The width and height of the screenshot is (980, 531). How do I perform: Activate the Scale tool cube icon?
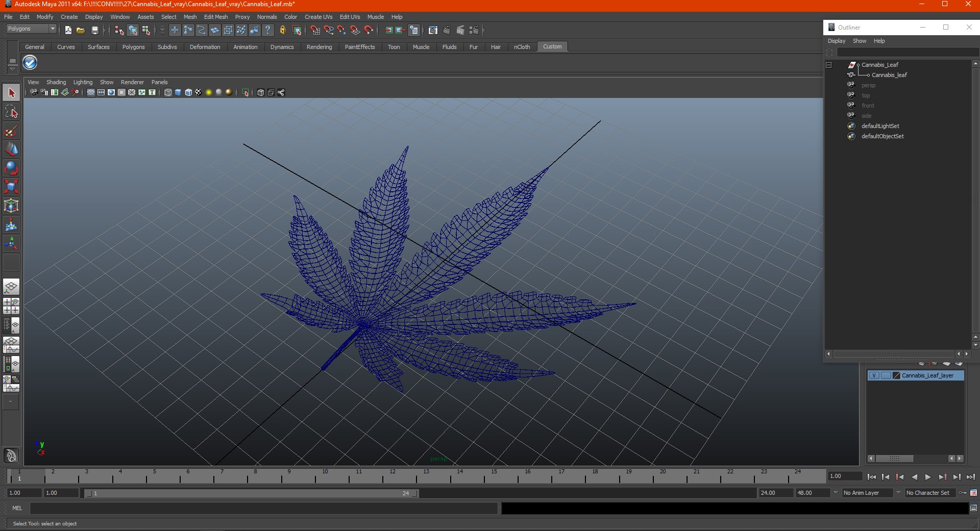pos(11,187)
